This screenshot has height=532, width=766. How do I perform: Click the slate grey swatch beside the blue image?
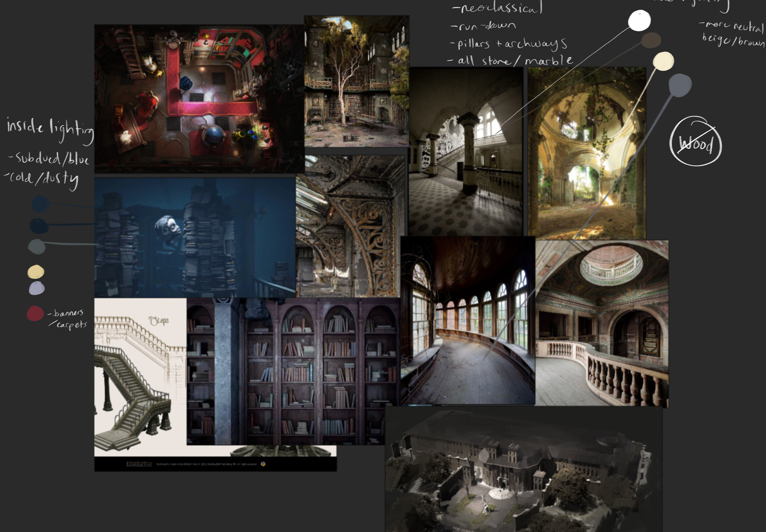point(37,247)
